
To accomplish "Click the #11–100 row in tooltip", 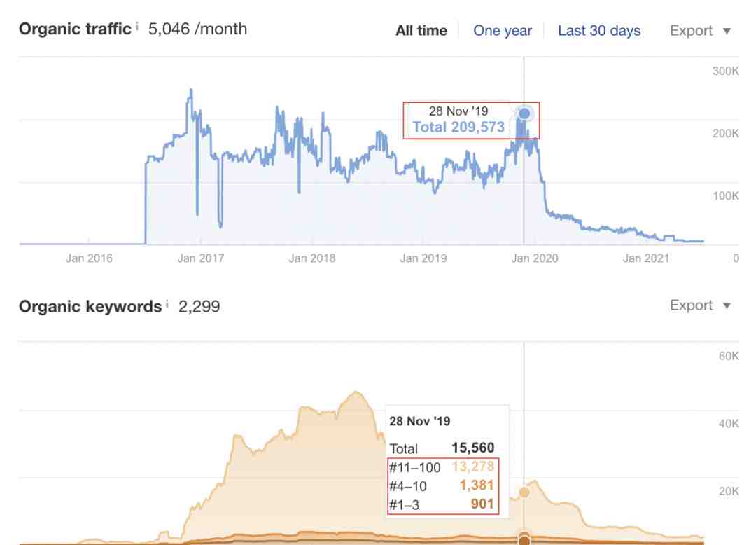I will pos(442,467).
